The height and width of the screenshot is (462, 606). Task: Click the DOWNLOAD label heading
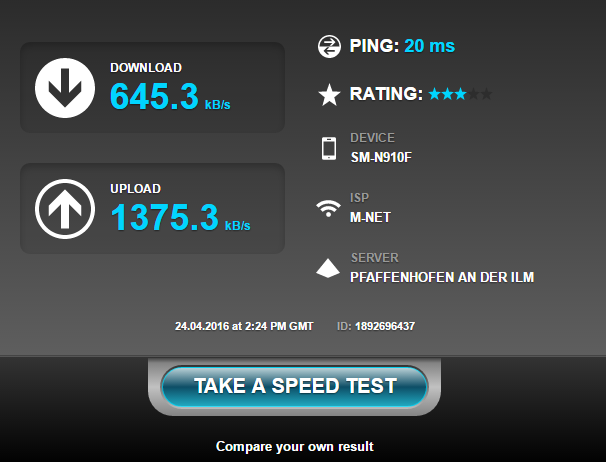pyautogui.click(x=146, y=68)
